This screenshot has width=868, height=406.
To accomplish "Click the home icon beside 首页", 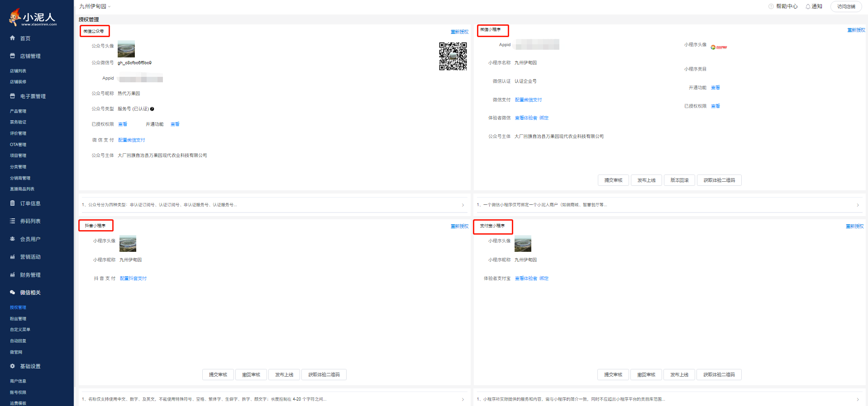I will pyautogui.click(x=13, y=38).
